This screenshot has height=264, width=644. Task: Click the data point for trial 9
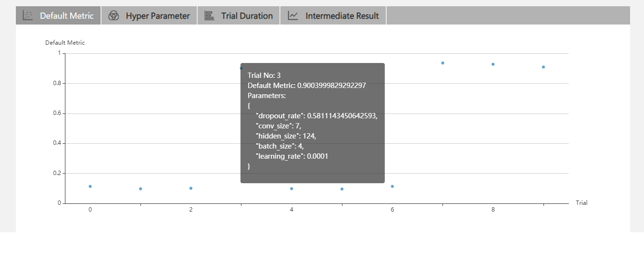tap(543, 67)
